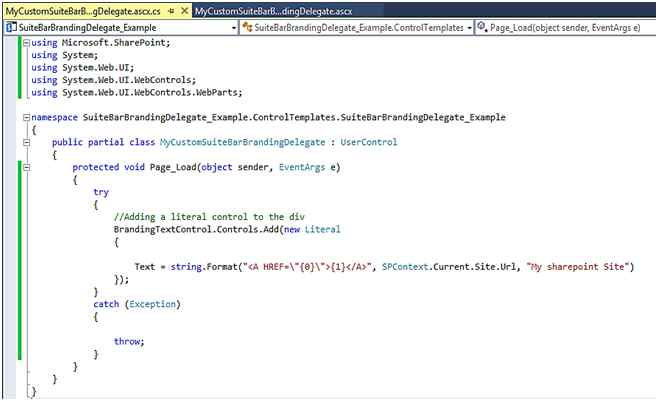Click the method icon beside Page_Load

tap(482, 27)
